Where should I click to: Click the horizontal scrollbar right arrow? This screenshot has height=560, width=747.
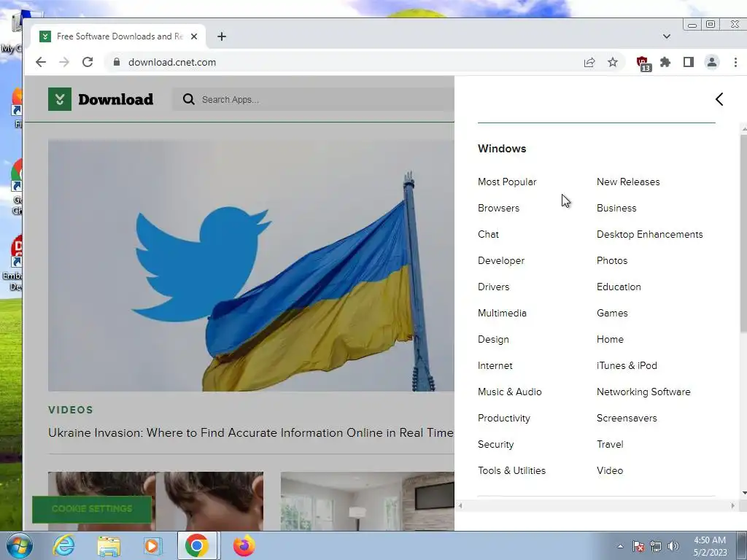click(x=732, y=506)
